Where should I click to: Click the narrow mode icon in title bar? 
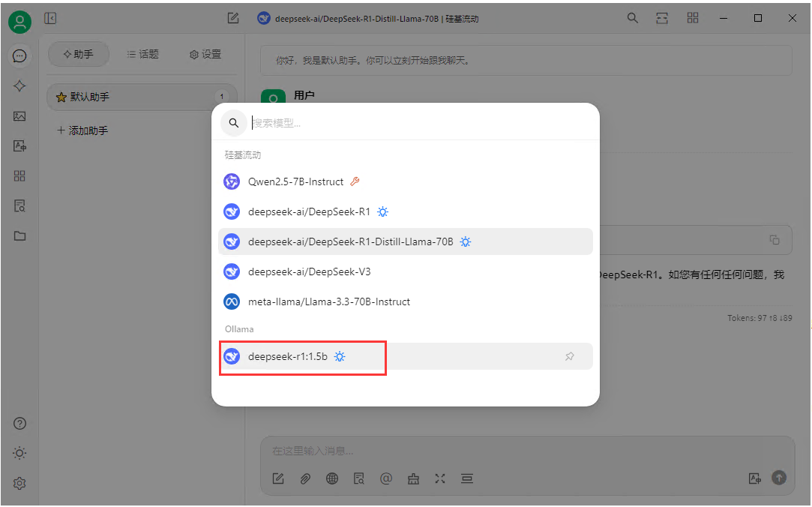coord(662,18)
